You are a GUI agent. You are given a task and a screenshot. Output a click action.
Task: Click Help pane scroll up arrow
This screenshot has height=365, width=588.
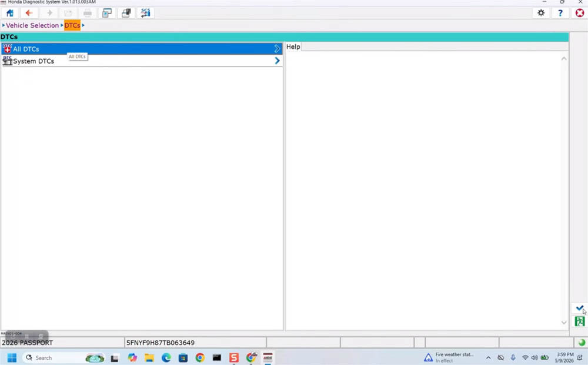click(x=564, y=59)
